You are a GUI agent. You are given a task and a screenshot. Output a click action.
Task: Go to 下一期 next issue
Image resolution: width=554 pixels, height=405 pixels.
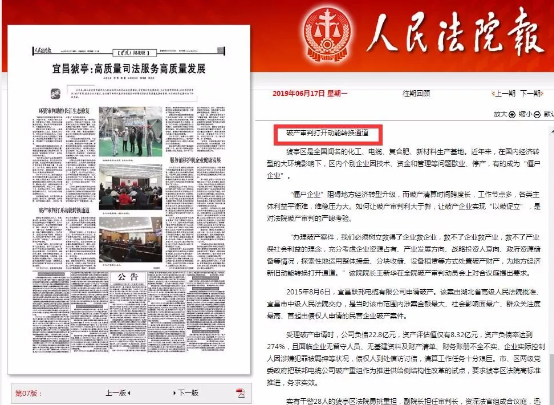pyautogui.click(x=531, y=94)
